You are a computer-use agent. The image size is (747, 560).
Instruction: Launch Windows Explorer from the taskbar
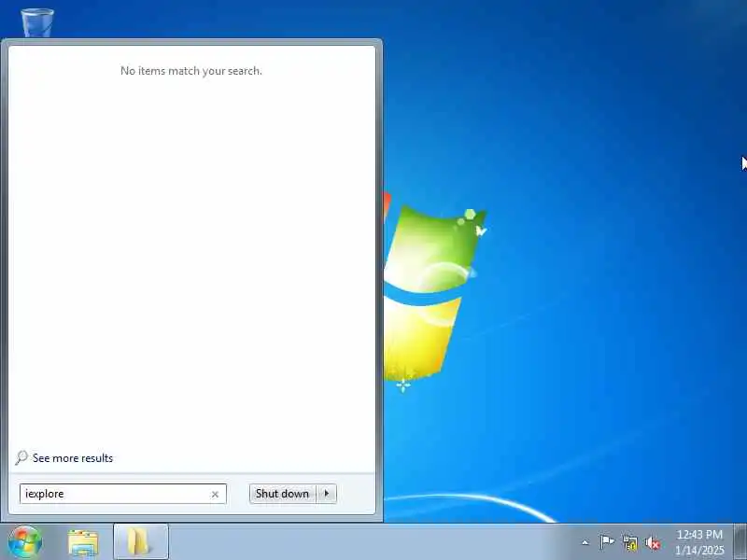click(83, 542)
